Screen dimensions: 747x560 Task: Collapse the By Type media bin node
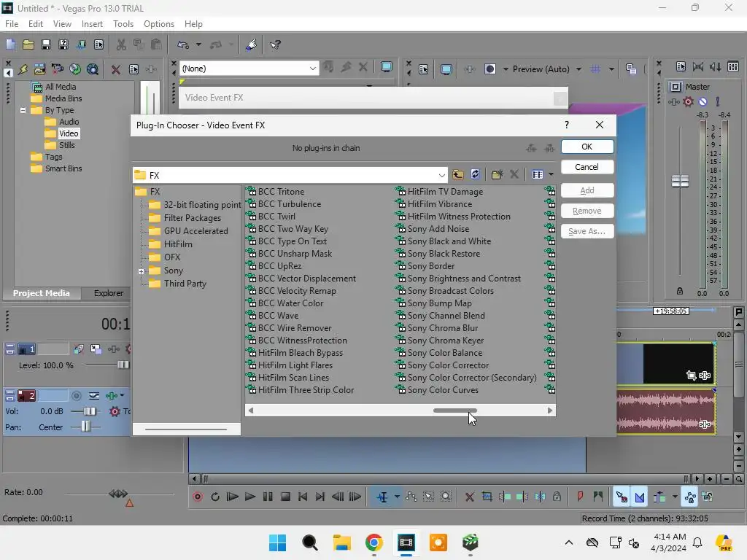23,110
